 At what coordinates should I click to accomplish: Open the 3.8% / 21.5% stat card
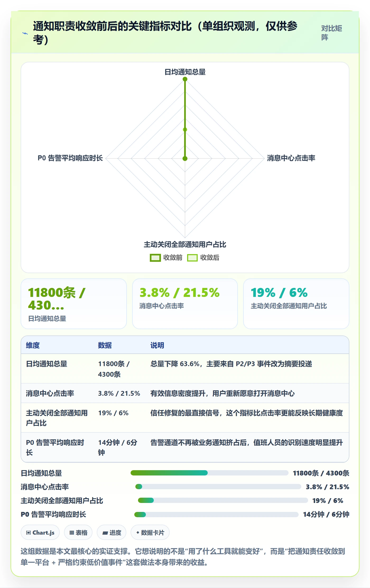tap(185, 304)
